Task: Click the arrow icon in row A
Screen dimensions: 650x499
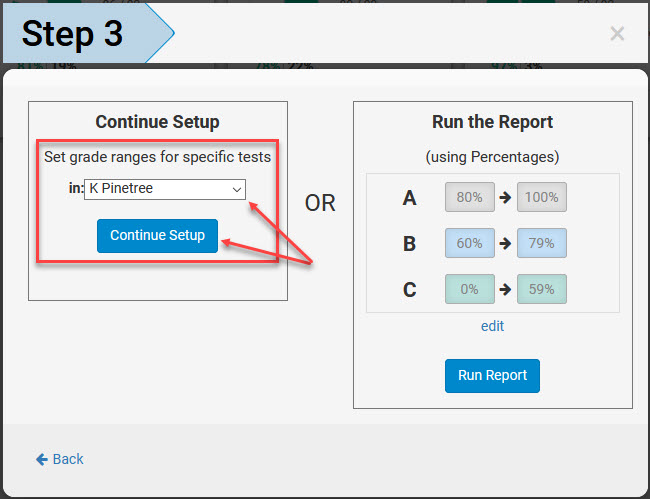Action: pos(505,197)
